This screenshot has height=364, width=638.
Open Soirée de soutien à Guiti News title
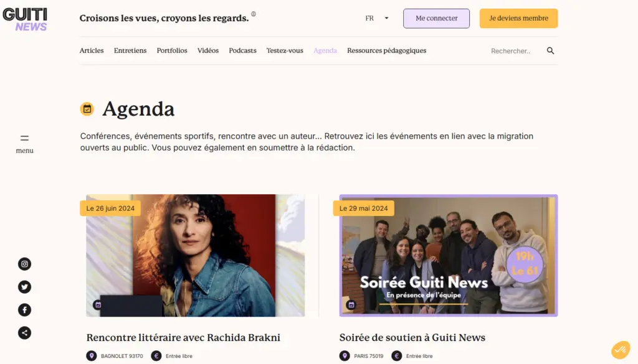click(412, 338)
